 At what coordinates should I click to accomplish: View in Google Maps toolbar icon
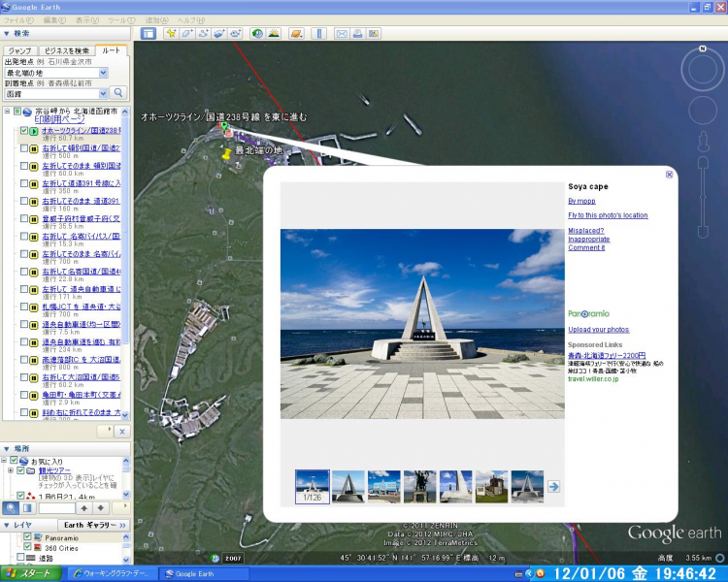click(374, 33)
